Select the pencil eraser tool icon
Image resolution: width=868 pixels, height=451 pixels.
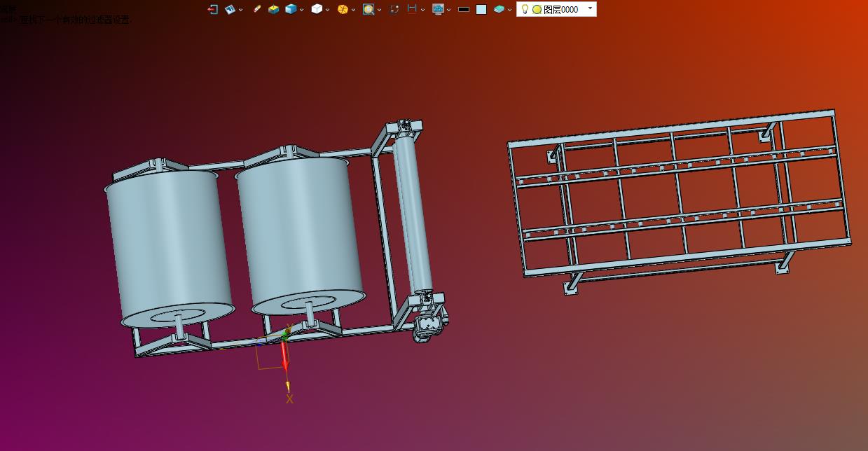click(x=257, y=9)
